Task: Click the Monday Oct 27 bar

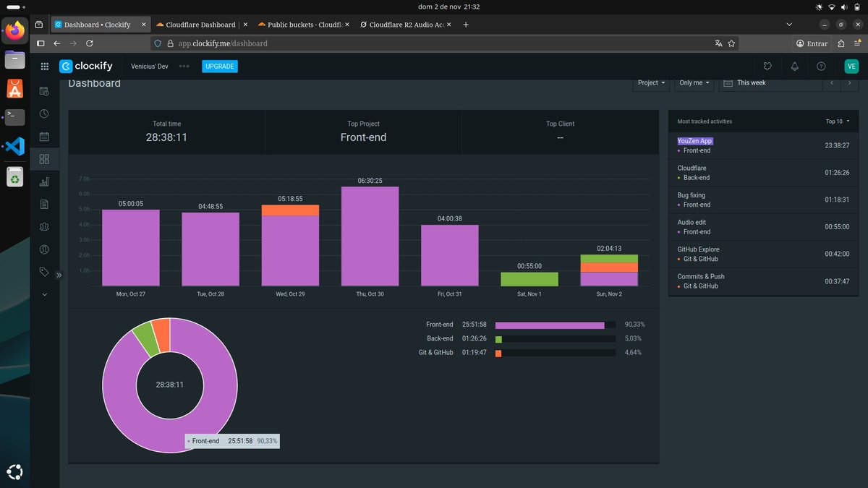Action: click(131, 248)
